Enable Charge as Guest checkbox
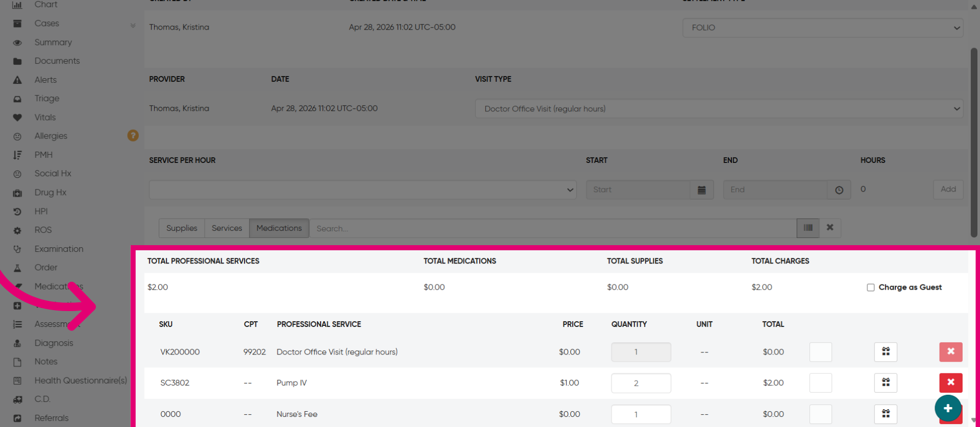This screenshot has height=427, width=980. [x=871, y=288]
